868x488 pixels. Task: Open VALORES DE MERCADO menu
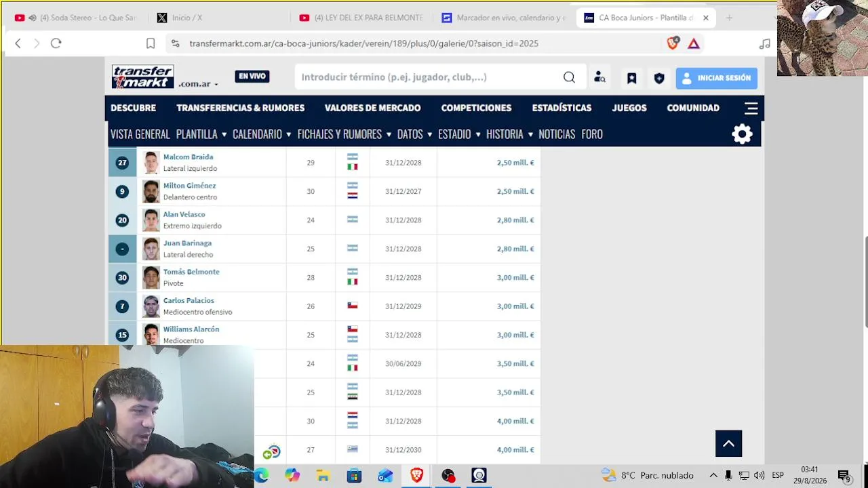[x=373, y=108]
